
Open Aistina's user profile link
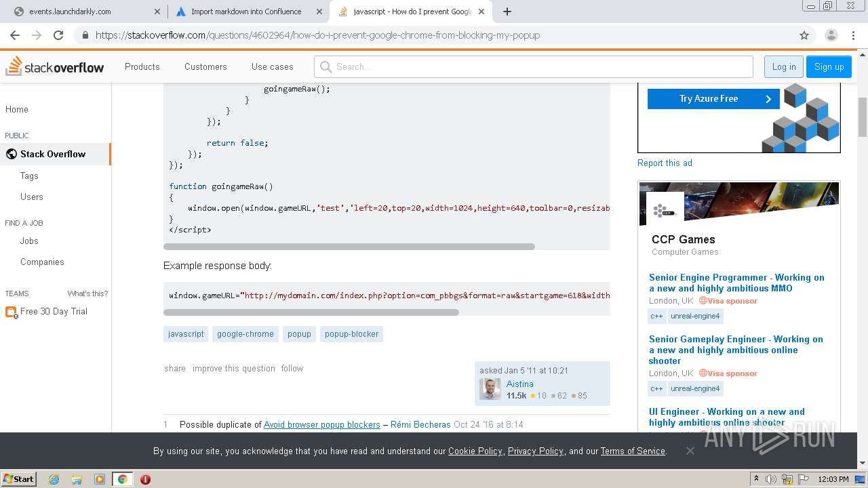tap(519, 384)
